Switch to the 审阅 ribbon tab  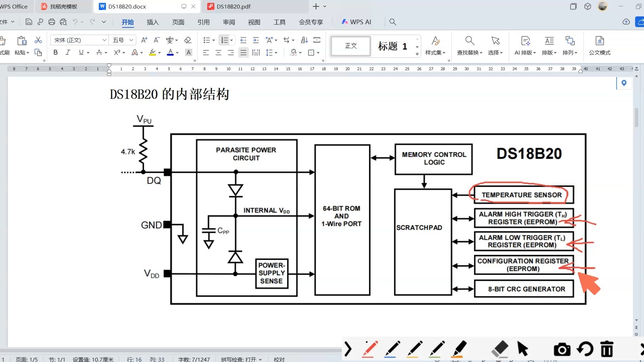click(229, 22)
